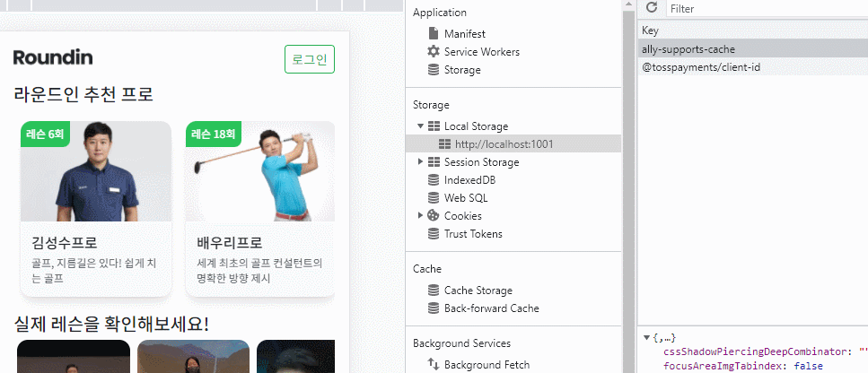
Task: Click the Storage database icon under Application
Action: point(434,70)
